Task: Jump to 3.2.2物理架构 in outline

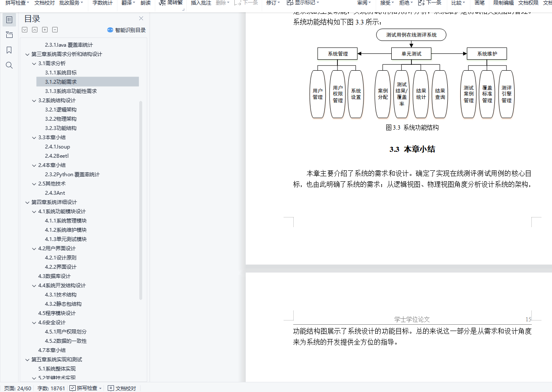Action: point(61,119)
